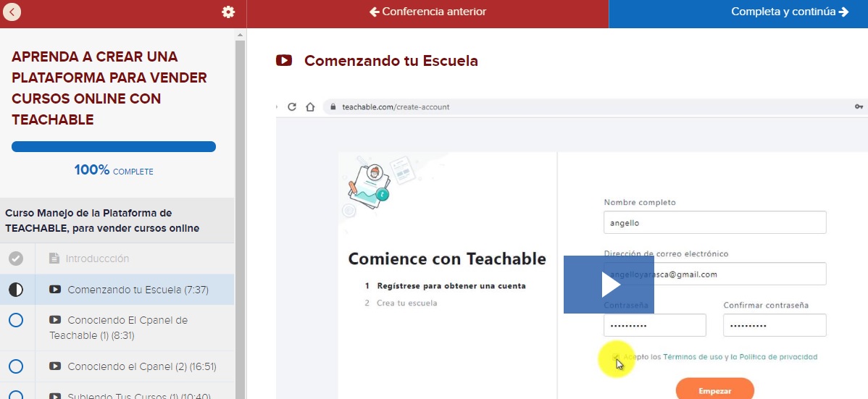Viewport: 868px width, 399px height.
Task: Go to Conferencia anterior
Action: pyautogui.click(x=427, y=12)
